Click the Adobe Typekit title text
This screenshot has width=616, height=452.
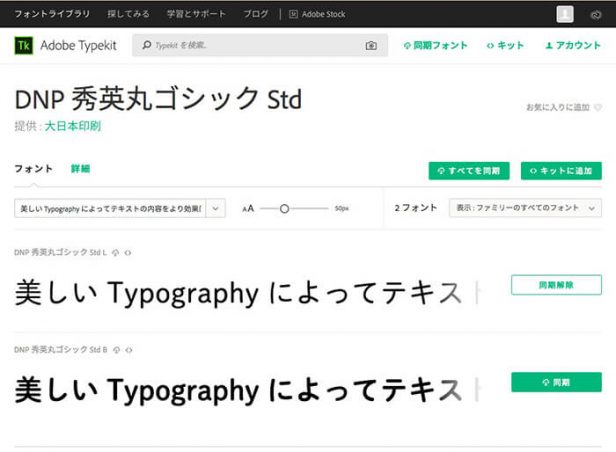click(x=78, y=46)
